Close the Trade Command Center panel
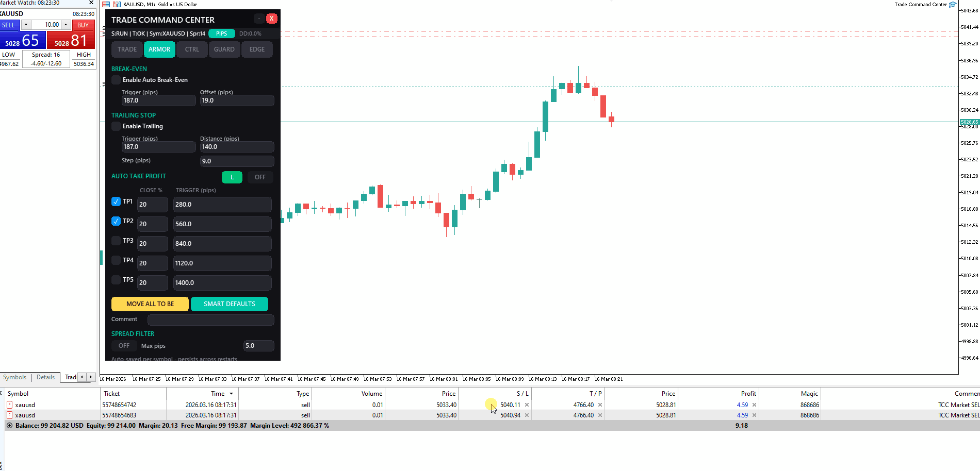Viewport: 980px width, 471px height. tap(272, 19)
